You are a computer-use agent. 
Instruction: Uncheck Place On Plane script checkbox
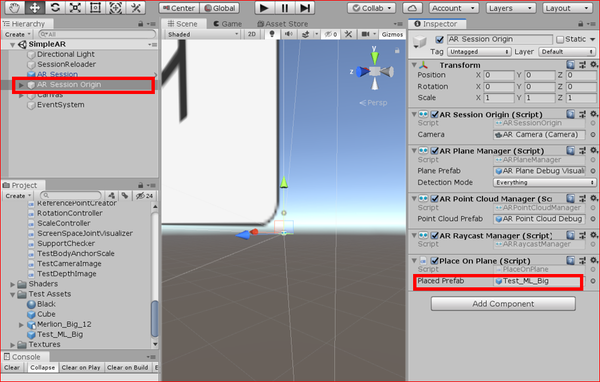435,261
